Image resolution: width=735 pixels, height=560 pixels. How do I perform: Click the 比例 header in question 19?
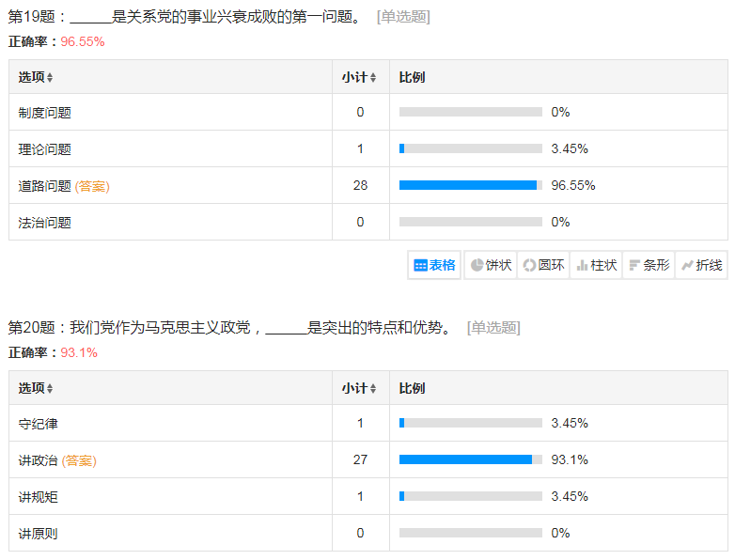(x=412, y=77)
